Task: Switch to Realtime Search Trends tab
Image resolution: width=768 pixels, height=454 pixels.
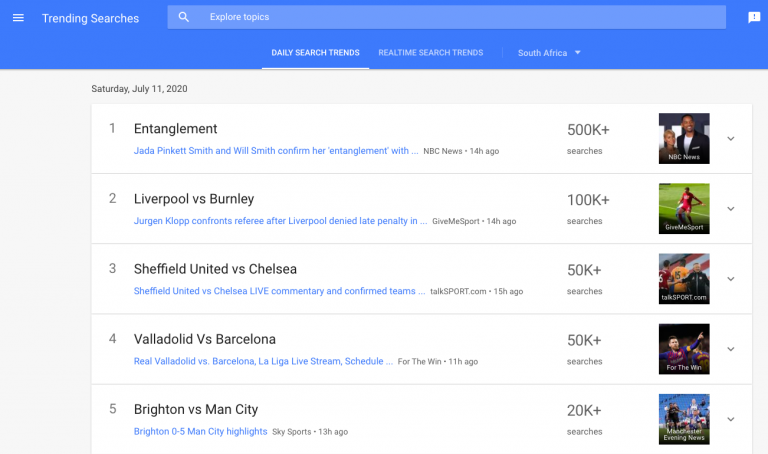Action: pos(430,53)
